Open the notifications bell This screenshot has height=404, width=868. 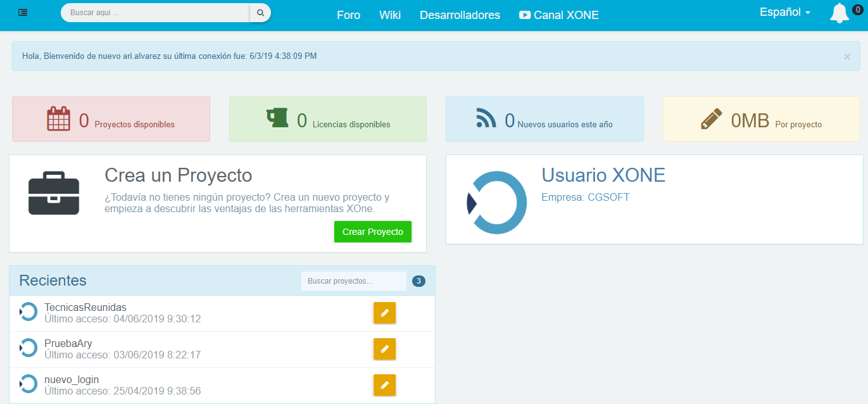point(839,14)
